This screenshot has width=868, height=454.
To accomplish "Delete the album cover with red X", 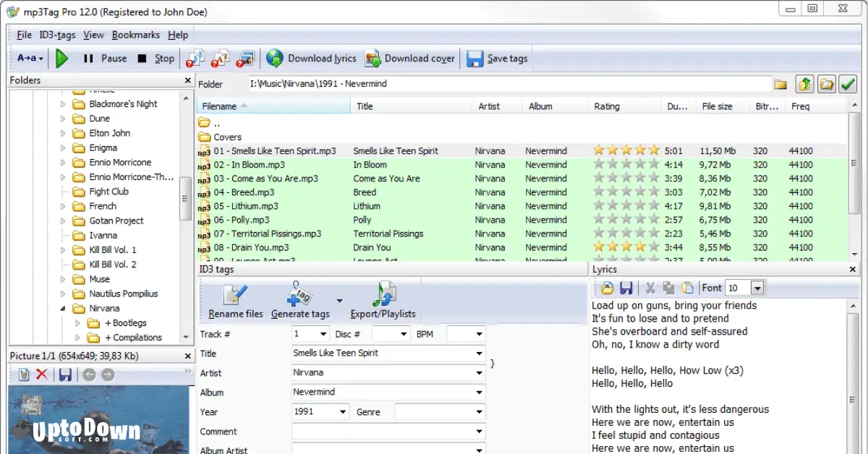I will [41, 374].
